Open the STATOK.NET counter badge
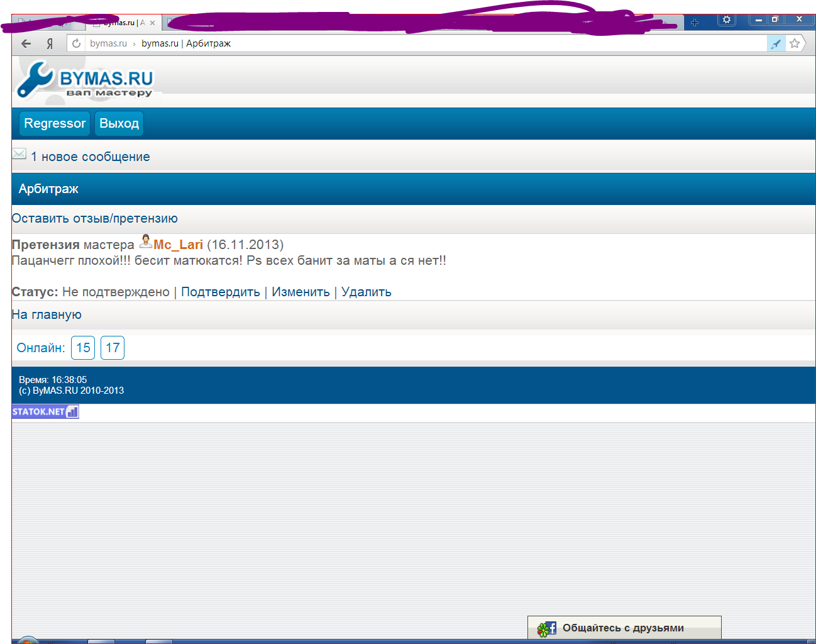The width and height of the screenshot is (816, 644). [x=45, y=412]
